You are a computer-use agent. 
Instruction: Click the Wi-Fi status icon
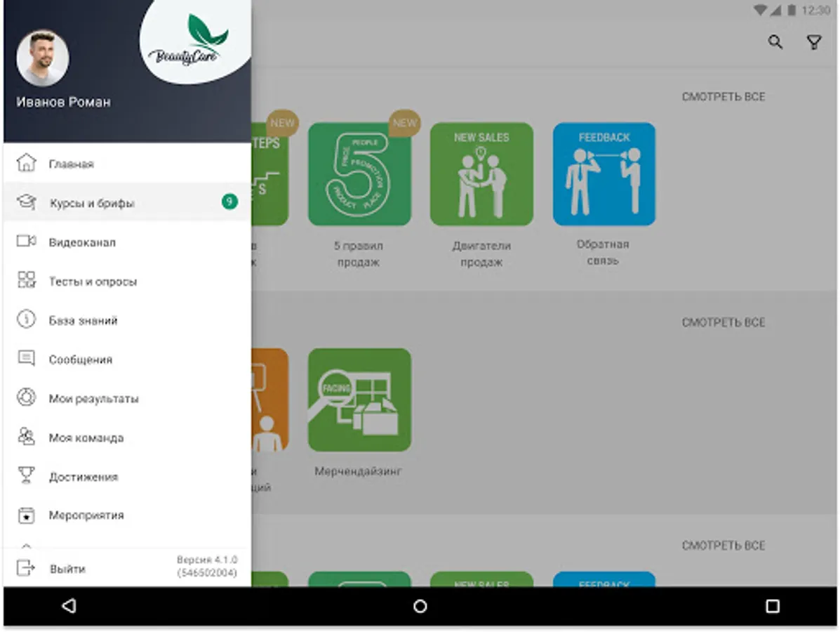pyautogui.click(x=759, y=11)
